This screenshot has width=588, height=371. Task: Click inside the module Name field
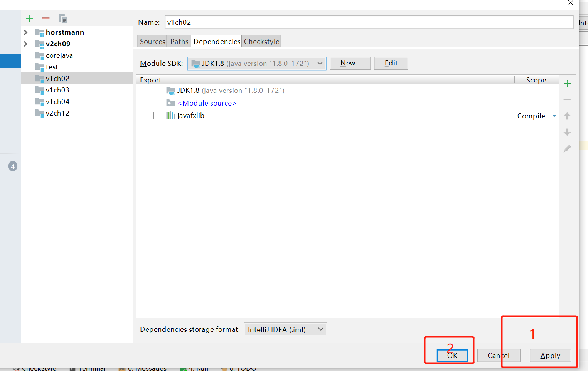pos(270,22)
